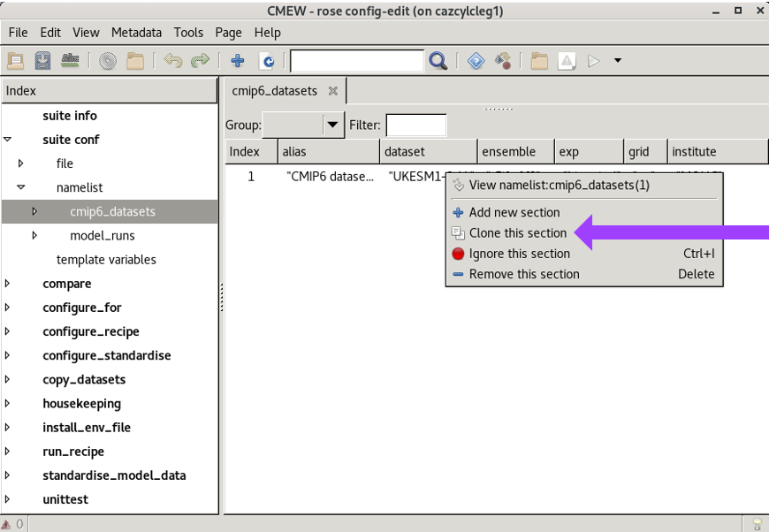Select 'template variables' in index tree

coord(106,260)
